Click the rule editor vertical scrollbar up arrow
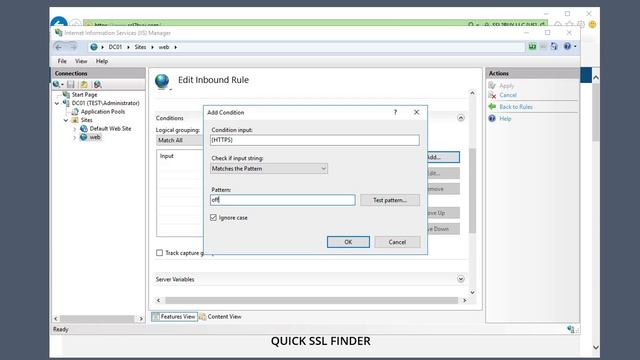Image resolution: width=640 pixels, height=360 pixels. [472, 93]
